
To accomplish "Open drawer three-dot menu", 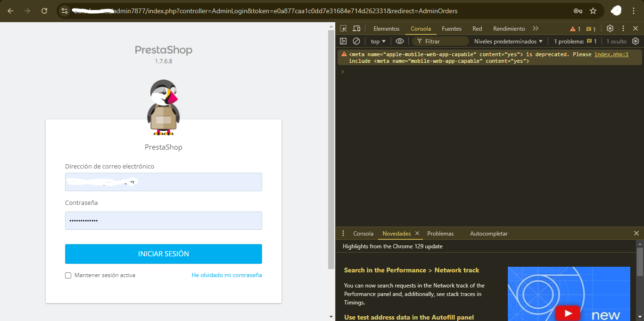I will click(x=343, y=234).
